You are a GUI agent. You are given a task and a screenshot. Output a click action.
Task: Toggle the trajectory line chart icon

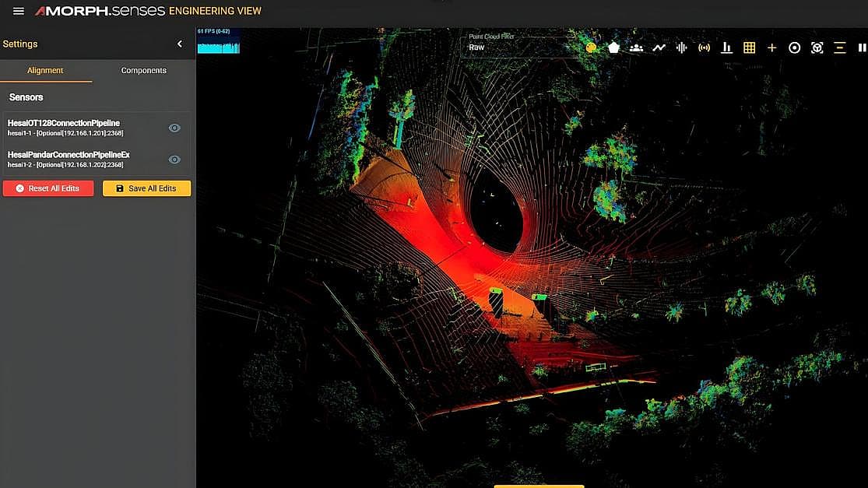pos(659,47)
